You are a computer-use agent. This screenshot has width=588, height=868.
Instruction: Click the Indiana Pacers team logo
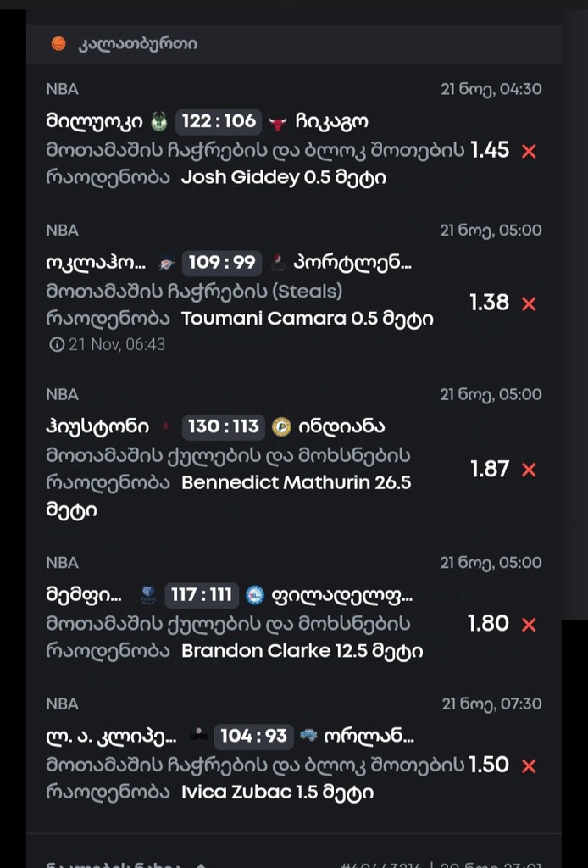281,427
